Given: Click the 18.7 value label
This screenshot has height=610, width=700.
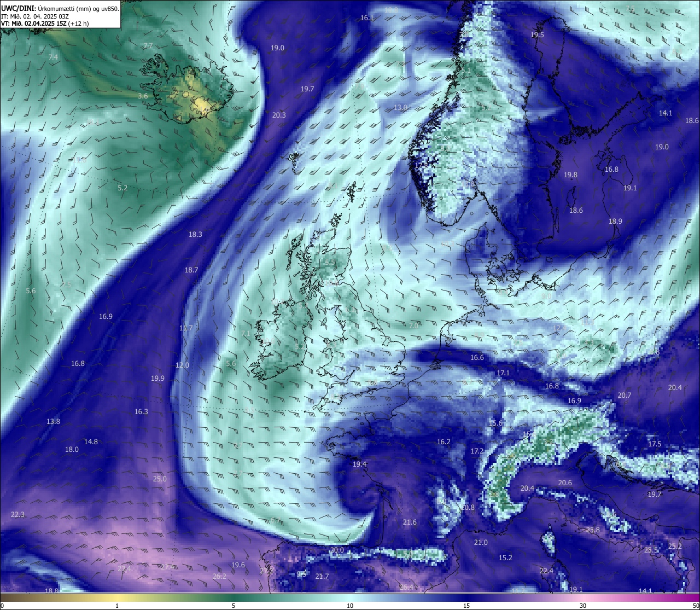Looking at the screenshot, I should coord(191,270).
